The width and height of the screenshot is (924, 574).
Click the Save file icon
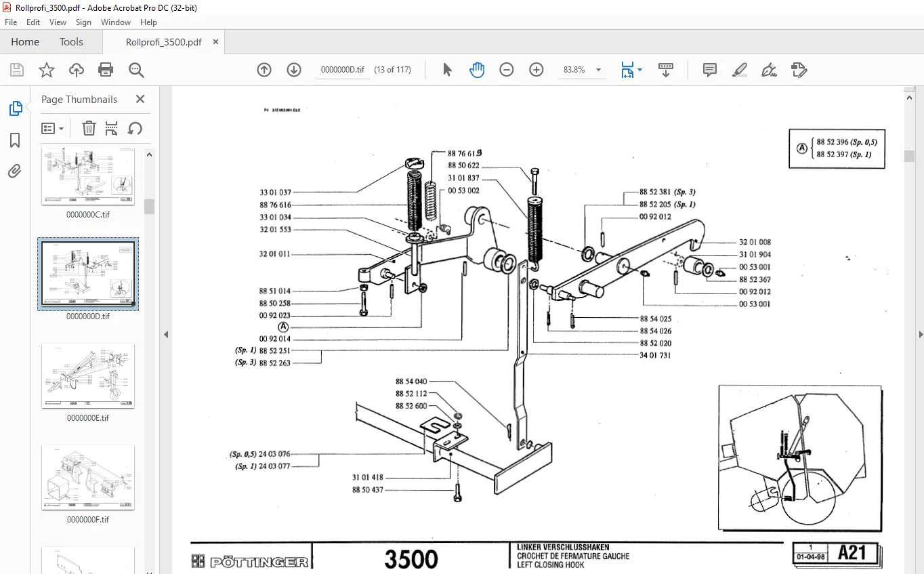pyautogui.click(x=17, y=70)
